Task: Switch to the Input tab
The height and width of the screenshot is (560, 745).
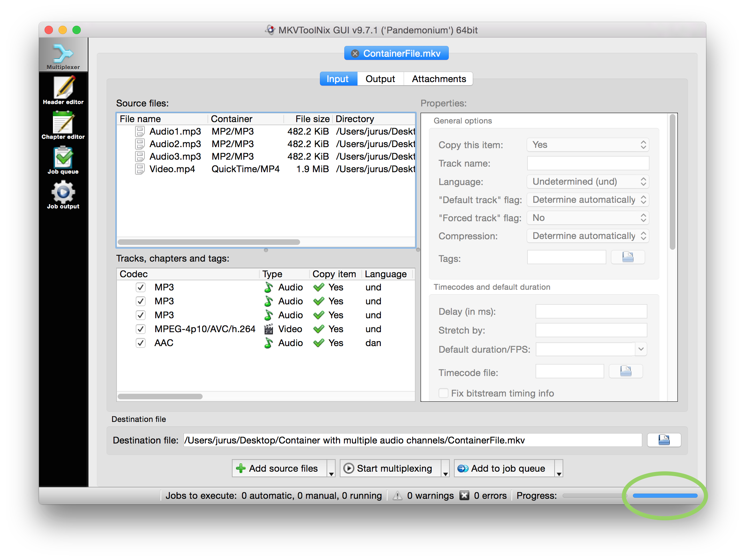Action: click(x=338, y=79)
